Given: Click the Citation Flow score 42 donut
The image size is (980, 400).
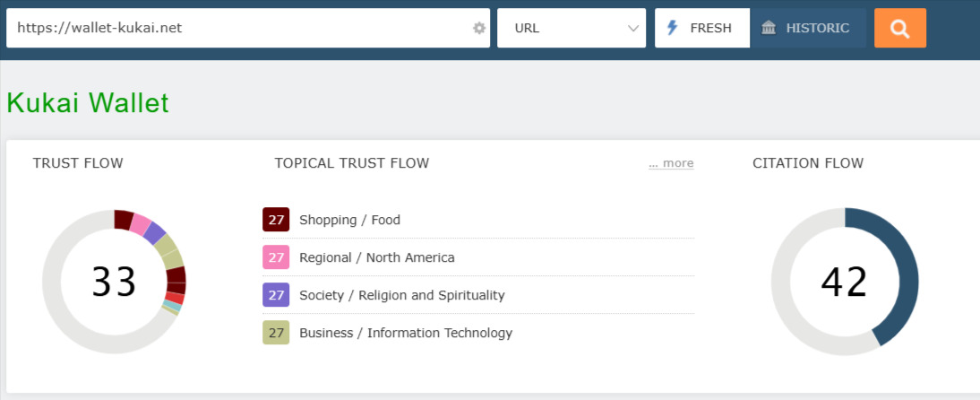Looking at the screenshot, I should tap(844, 282).
